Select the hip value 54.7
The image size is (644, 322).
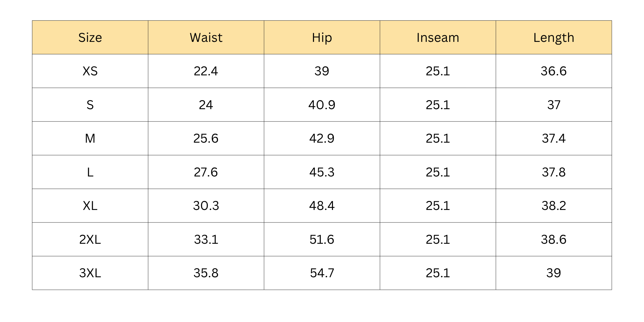322,273
